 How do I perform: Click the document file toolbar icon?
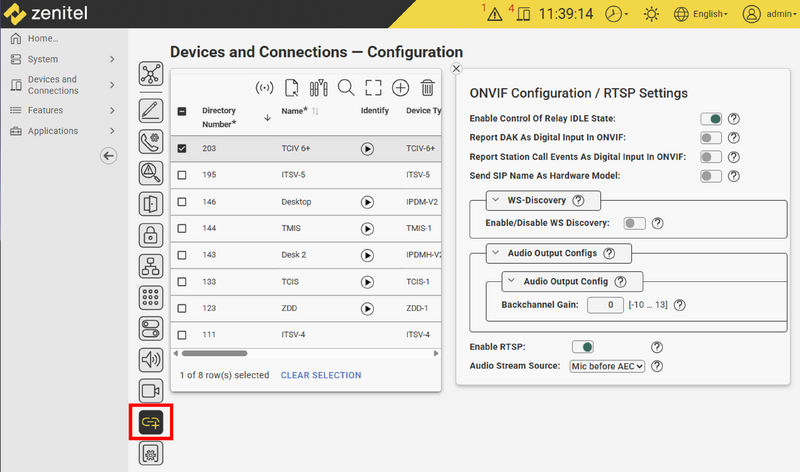(291, 88)
